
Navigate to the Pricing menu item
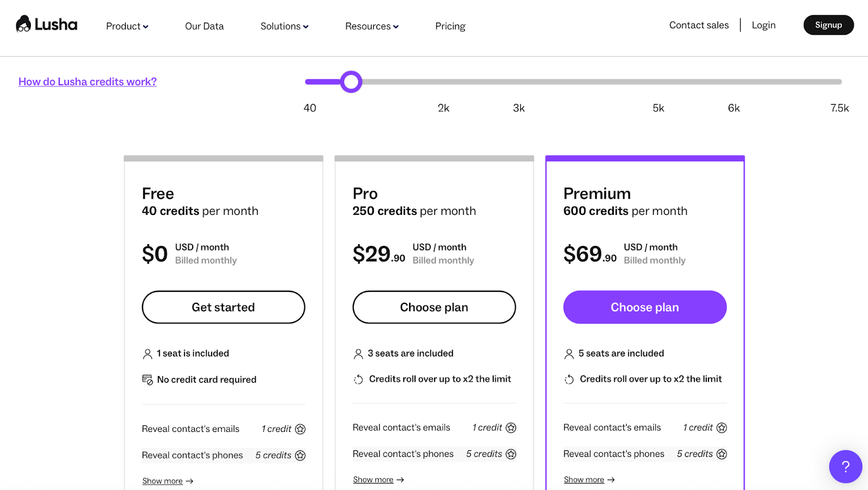(x=450, y=26)
